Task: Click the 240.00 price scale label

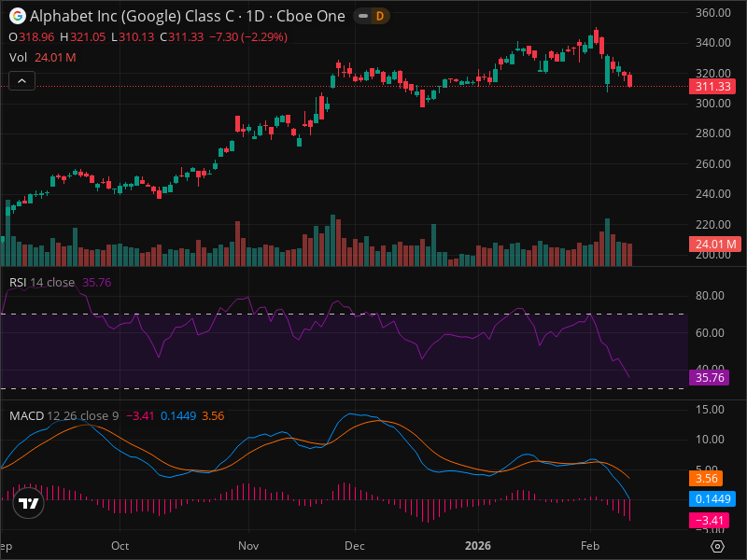Action: click(x=712, y=194)
